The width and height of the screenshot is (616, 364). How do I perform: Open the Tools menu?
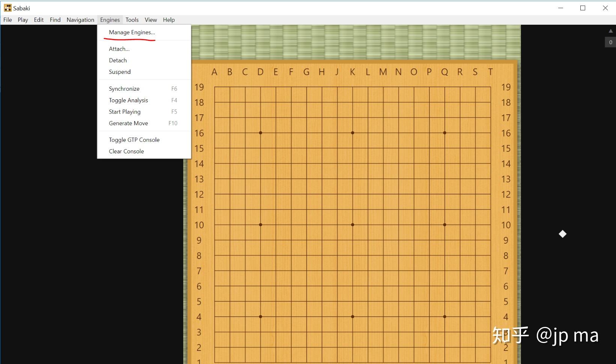[x=132, y=19]
